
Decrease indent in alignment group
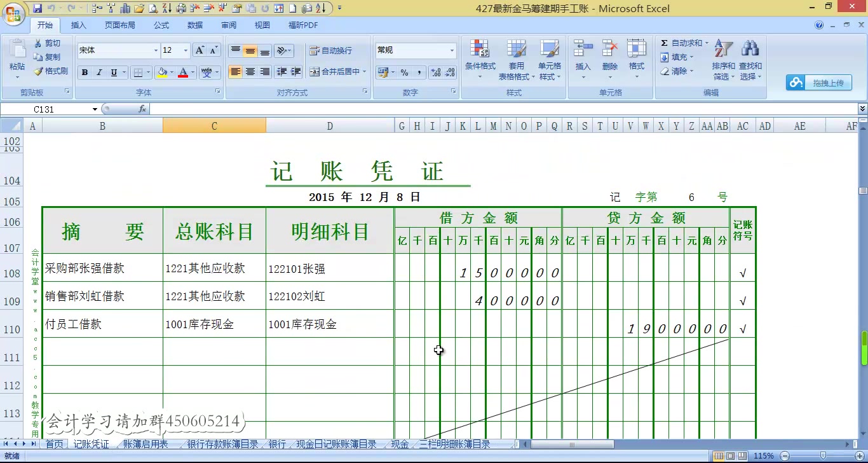(x=281, y=72)
